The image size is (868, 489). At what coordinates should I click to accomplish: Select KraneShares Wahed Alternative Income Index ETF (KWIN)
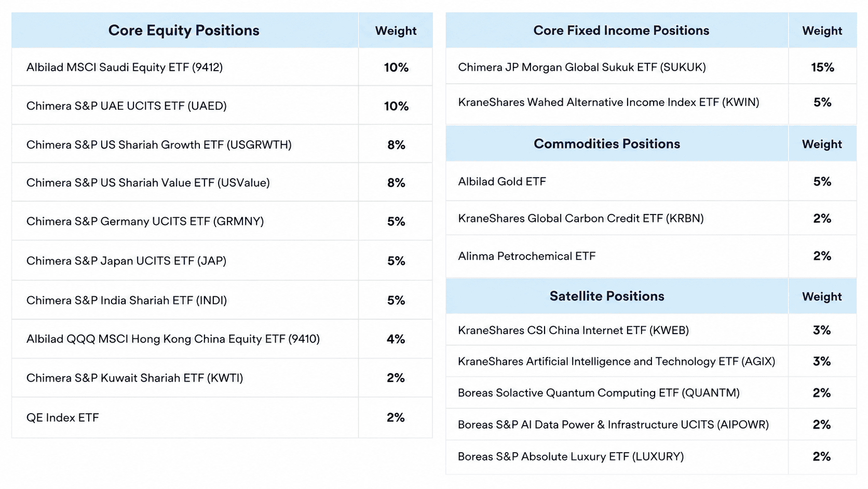608,102
